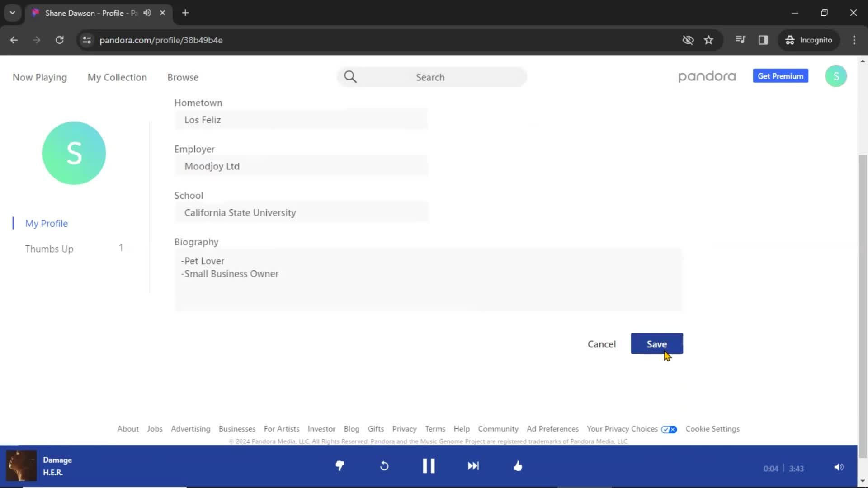Click the song album thumbnail
The width and height of the screenshot is (868, 488).
pyautogui.click(x=21, y=465)
